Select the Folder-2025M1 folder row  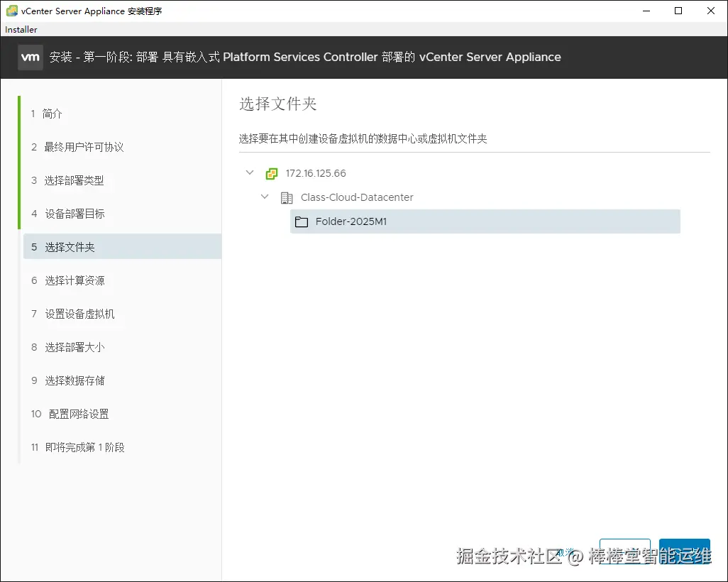point(485,221)
